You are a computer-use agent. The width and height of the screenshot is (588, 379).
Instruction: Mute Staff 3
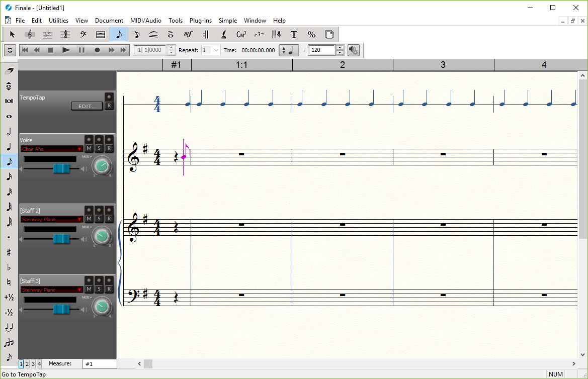click(89, 289)
